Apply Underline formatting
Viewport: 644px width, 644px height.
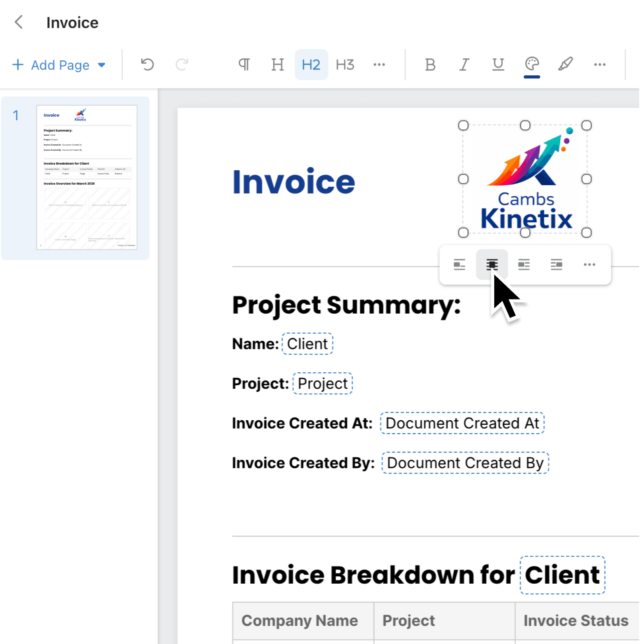coord(498,64)
